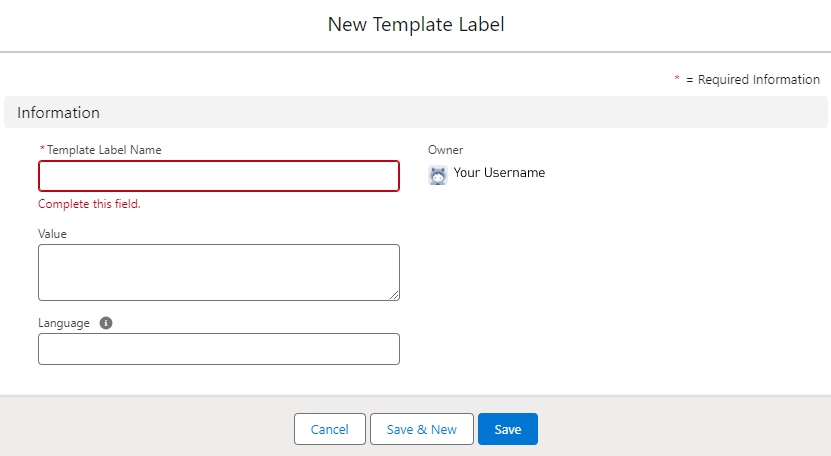The width and height of the screenshot is (831, 456).
Task: Click the "Complete this field." error message
Action: [x=90, y=204]
